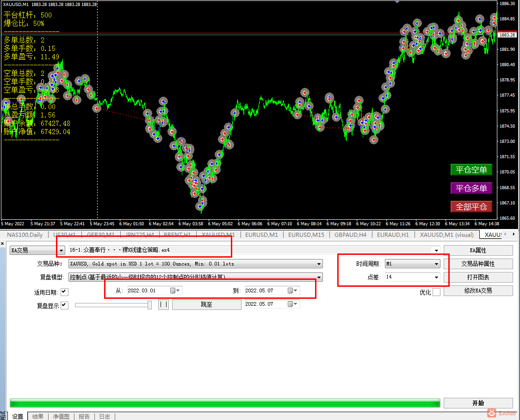Viewport: 520px width, 420px height.
Task: Open the 时间周期 M1 dropdown
Action: (x=436, y=264)
